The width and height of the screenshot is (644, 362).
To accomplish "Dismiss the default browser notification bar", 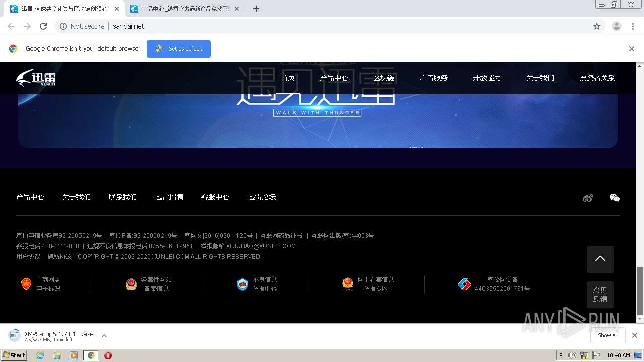I will click(x=632, y=49).
